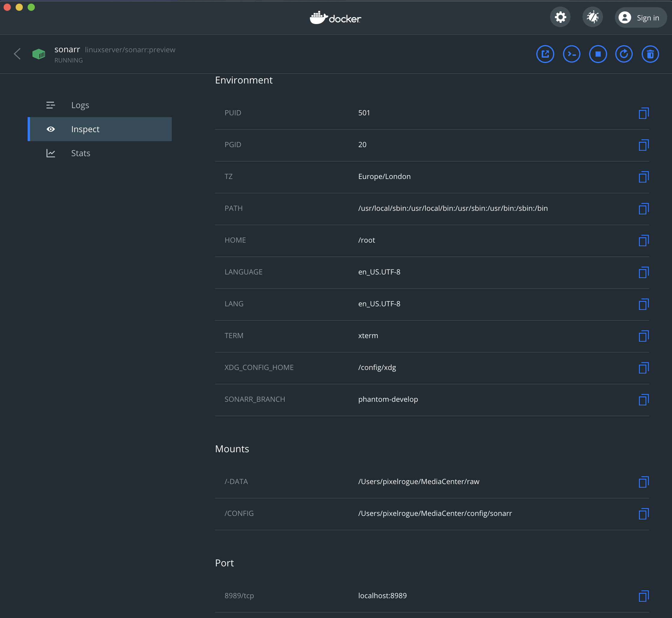Open Docker settings gear
Image resolution: width=672 pixels, height=618 pixels.
[560, 17]
